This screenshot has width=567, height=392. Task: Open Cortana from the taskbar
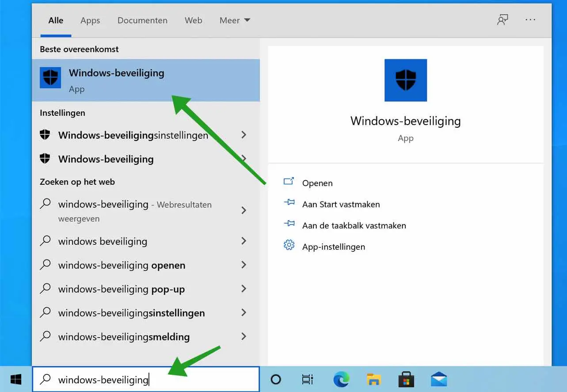276,379
